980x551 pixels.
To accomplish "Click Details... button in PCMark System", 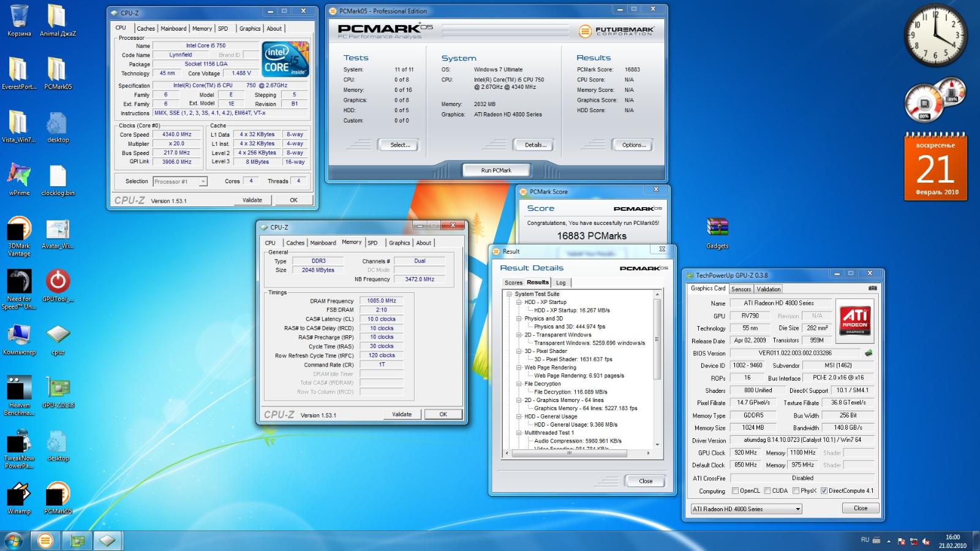I will (x=535, y=145).
